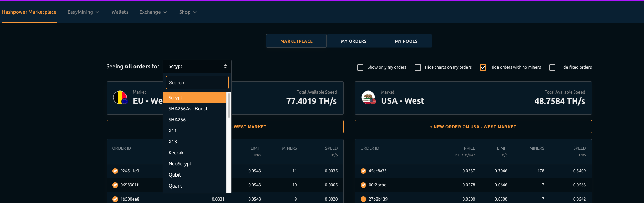Enable the Show only my orders checkbox
Viewport: 644px width, 203px height.
[x=360, y=67]
